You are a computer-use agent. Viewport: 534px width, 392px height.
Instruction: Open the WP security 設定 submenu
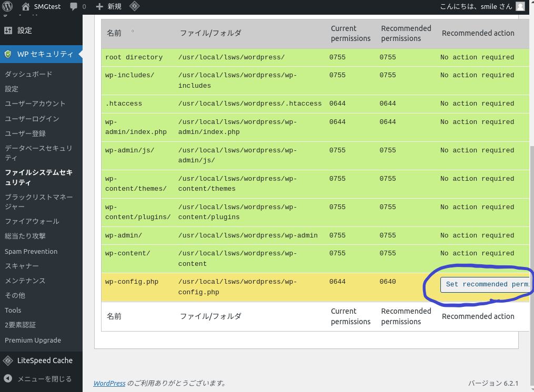point(12,89)
